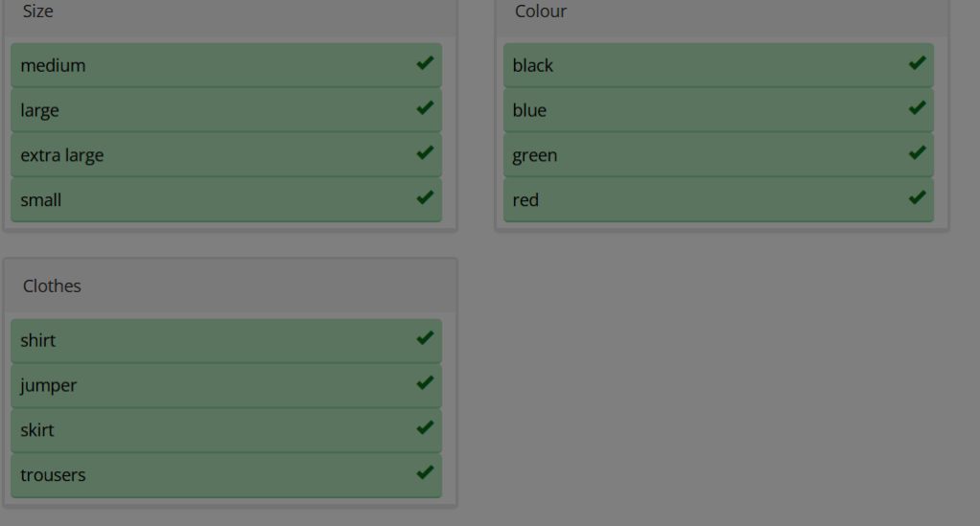The width and height of the screenshot is (980, 526).
Task: Select the small size item
Action: click(41, 200)
